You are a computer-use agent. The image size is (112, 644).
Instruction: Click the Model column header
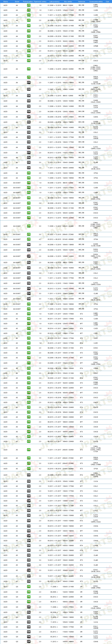pos(17,1)
